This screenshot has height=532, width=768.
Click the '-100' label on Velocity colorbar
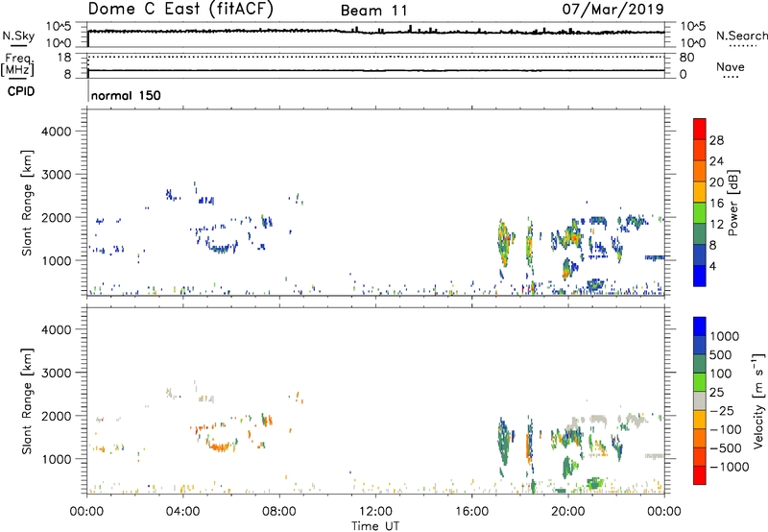point(726,429)
